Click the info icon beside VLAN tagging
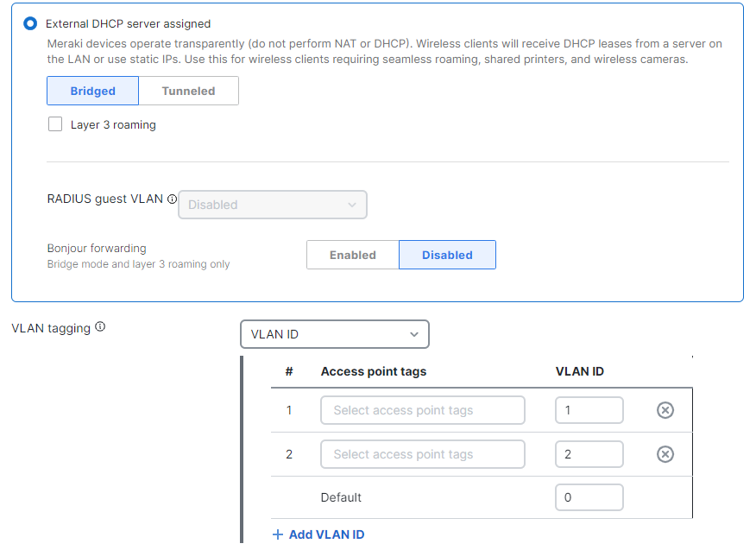Viewport: 756px width, 550px height. point(100,327)
